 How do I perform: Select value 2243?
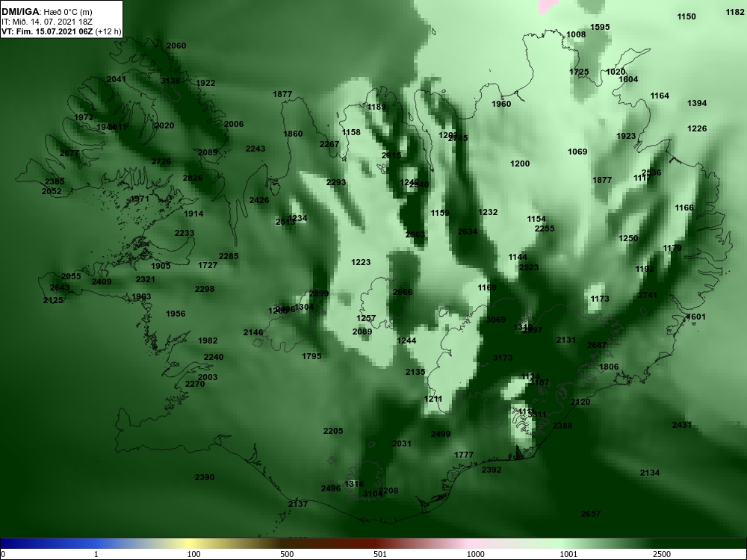(255, 149)
